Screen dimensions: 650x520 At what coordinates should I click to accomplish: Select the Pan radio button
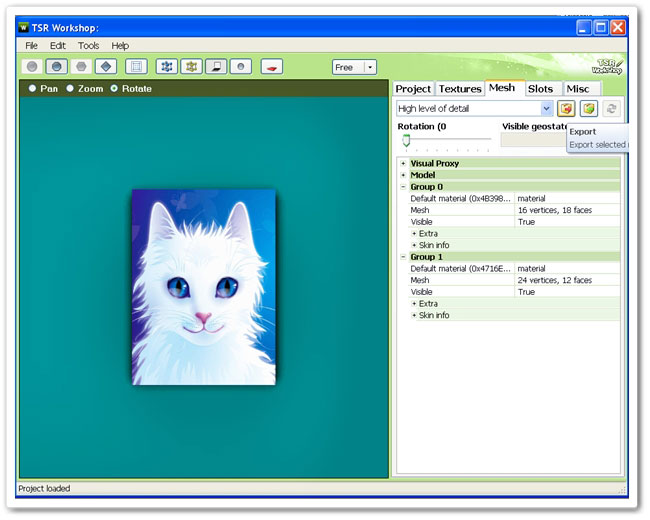[x=33, y=89]
